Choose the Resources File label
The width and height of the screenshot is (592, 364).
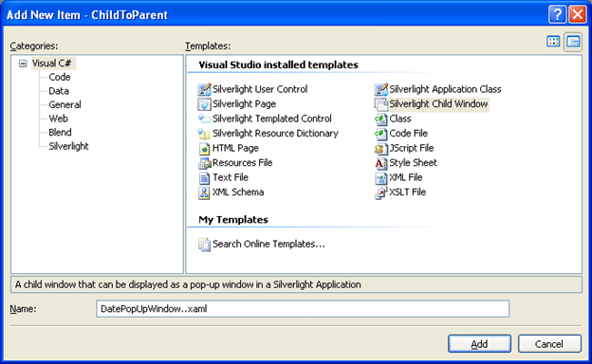point(242,163)
